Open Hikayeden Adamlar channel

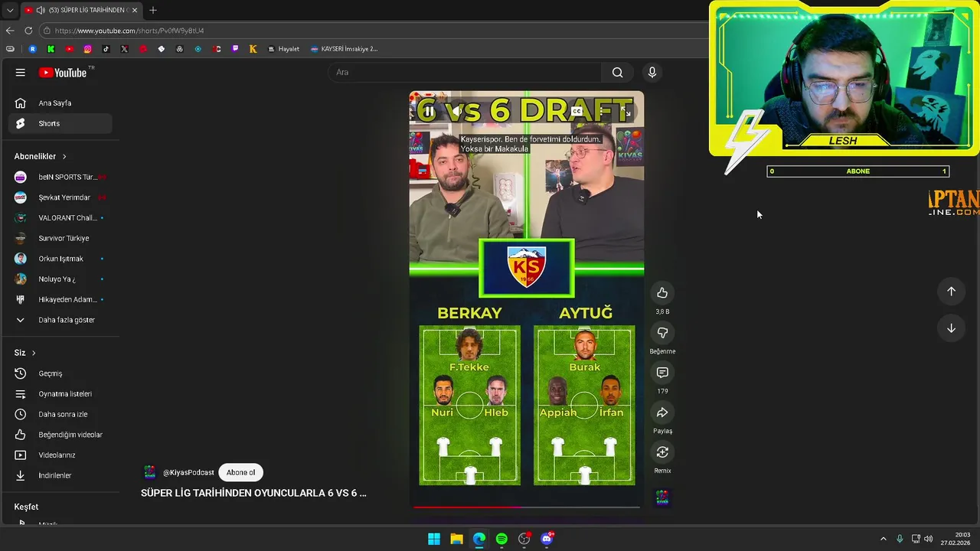click(x=60, y=299)
